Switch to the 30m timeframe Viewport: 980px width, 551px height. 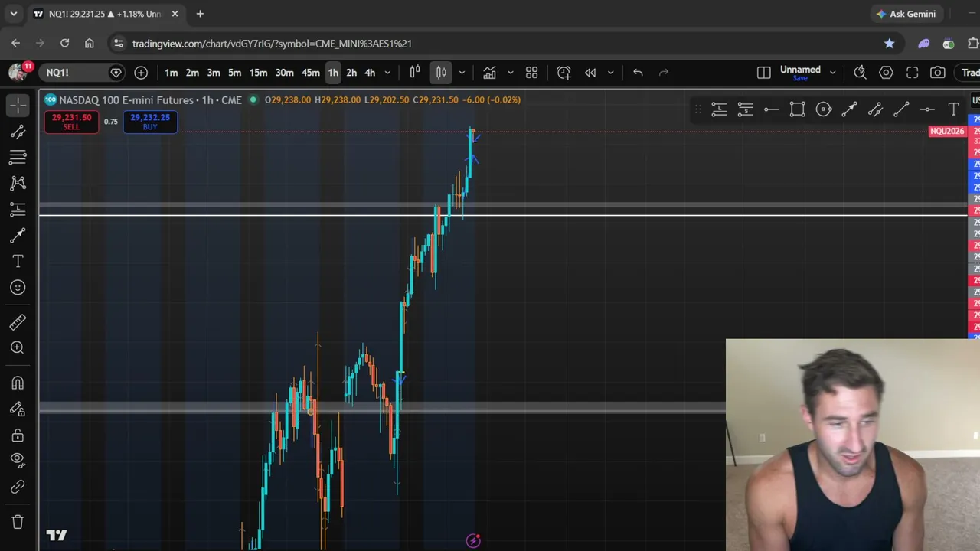(x=285, y=73)
